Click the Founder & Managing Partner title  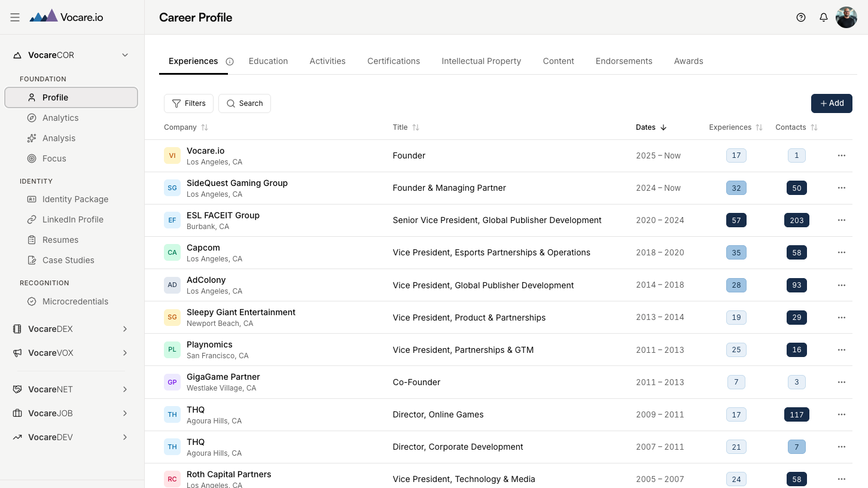point(449,188)
